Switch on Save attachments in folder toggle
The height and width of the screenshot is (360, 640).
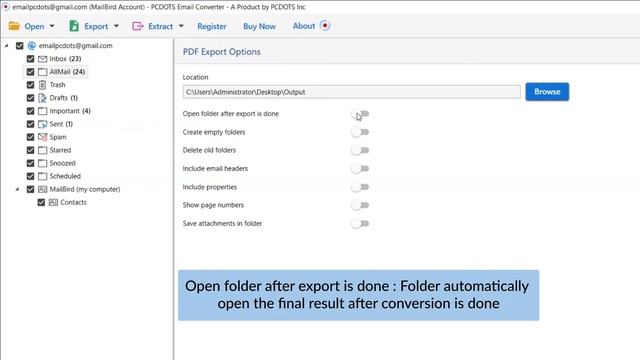tap(360, 224)
